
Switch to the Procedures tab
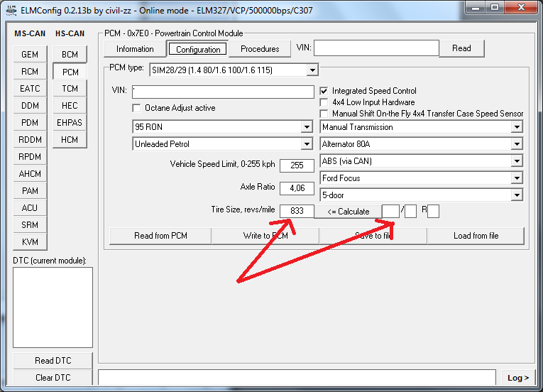[260, 49]
